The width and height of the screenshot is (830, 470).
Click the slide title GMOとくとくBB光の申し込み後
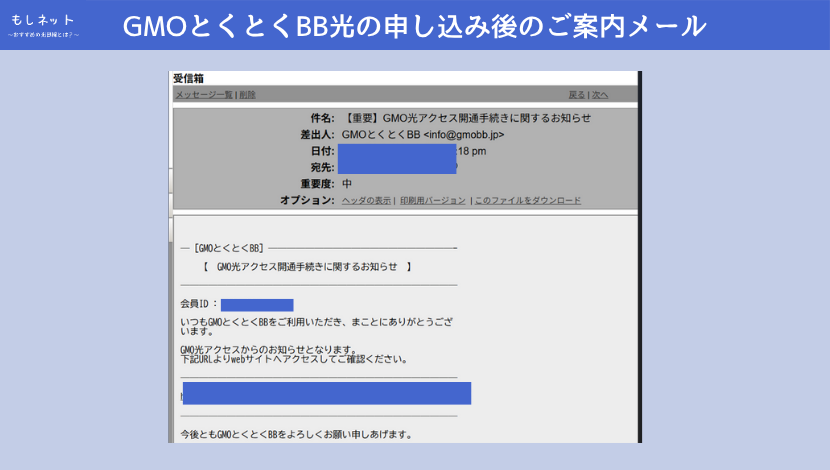pyautogui.click(x=414, y=25)
